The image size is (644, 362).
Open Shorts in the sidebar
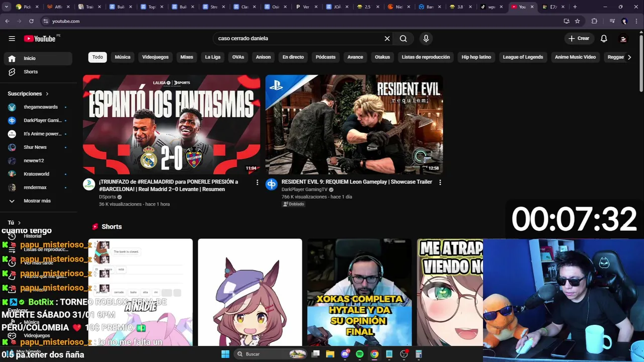click(x=38, y=72)
